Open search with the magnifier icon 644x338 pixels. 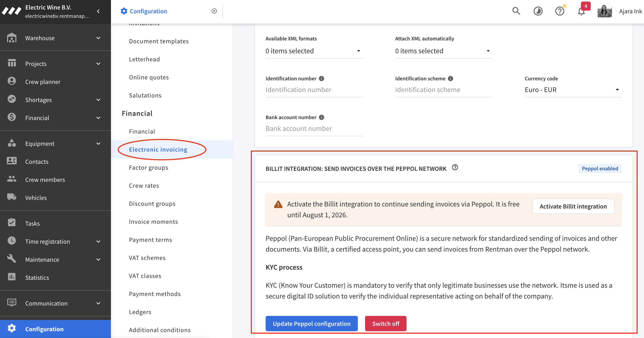tap(516, 11)
